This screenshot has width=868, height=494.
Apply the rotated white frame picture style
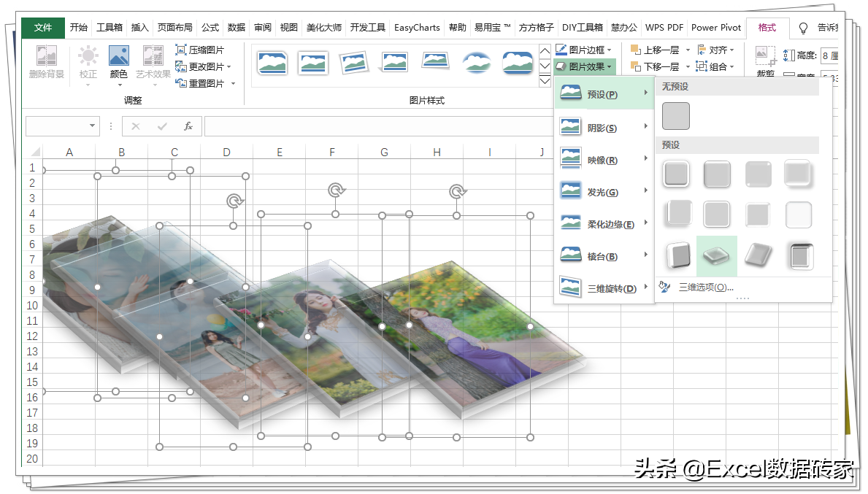point(354,63)
